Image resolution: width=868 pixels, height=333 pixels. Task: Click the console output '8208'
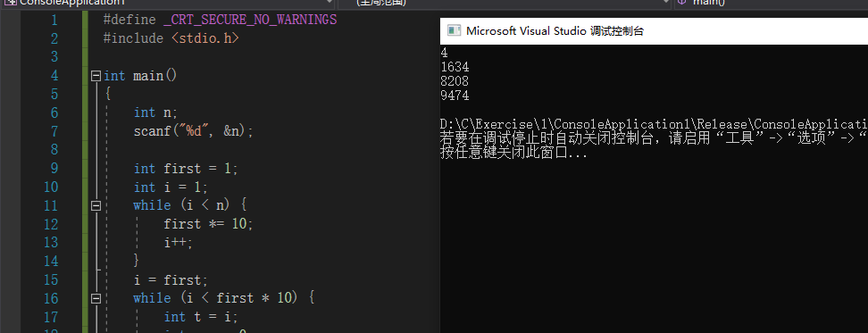(x=455, y=81)
